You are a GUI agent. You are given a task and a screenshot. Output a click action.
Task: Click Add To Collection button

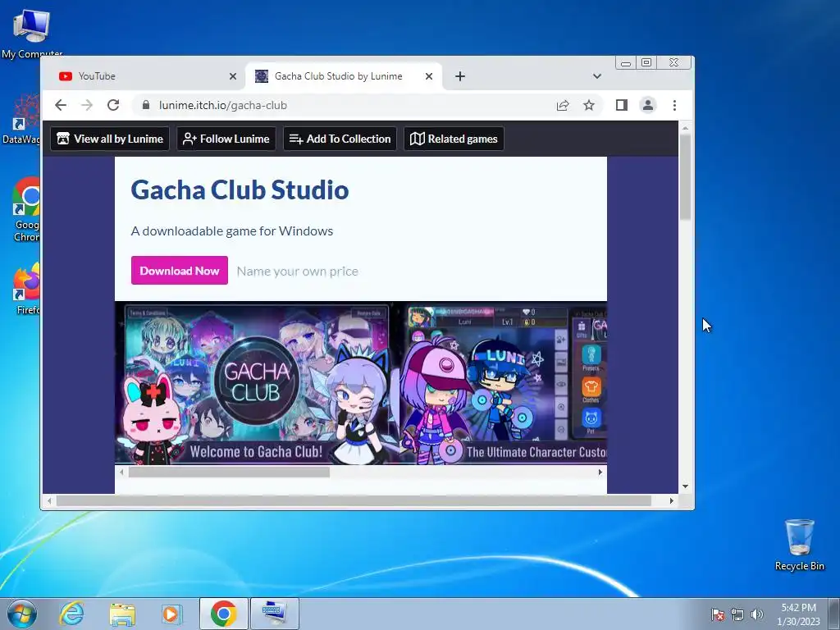[340, 139]
